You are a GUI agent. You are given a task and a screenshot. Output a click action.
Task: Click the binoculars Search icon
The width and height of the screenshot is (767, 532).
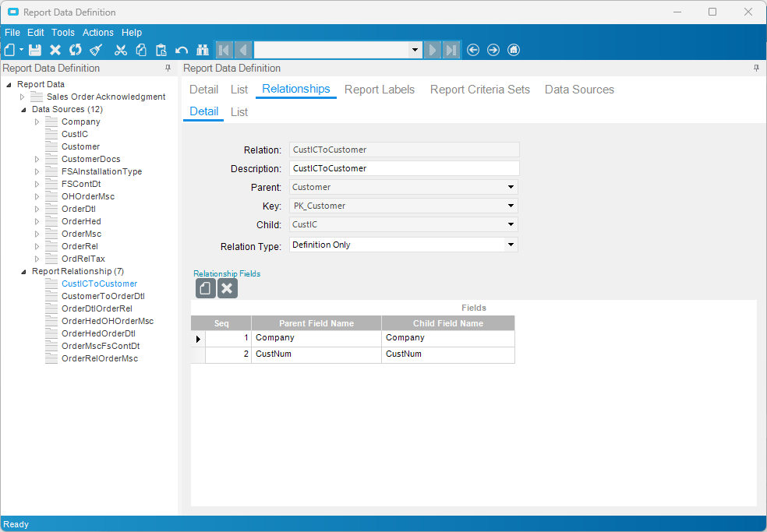[x=203, y=50]
